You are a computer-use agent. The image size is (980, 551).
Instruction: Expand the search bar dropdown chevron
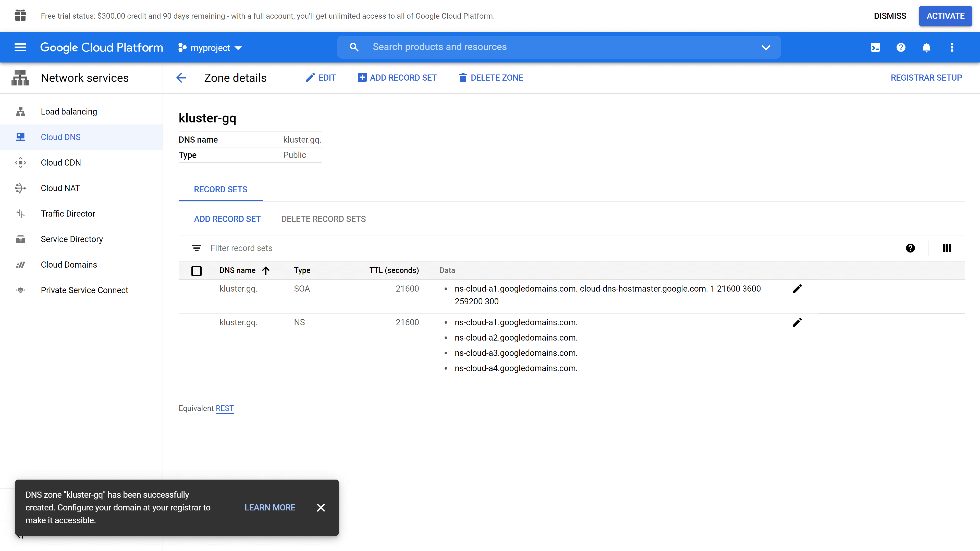click(766, 47)
